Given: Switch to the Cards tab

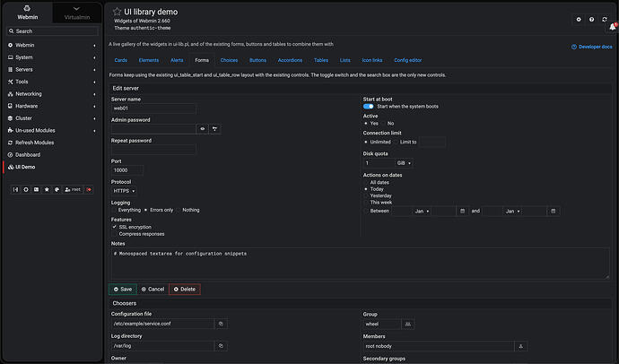Looking at the screenshot, I should 121,60.
